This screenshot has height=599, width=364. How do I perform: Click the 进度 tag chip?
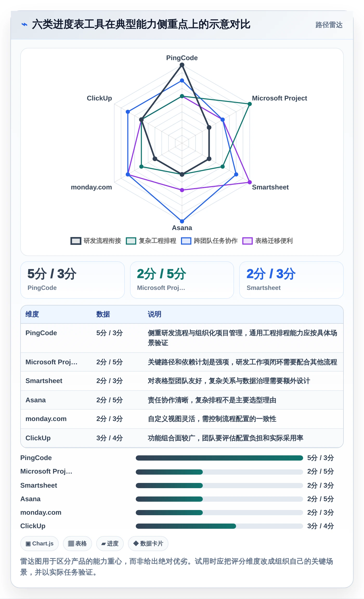tap(110, 544)
